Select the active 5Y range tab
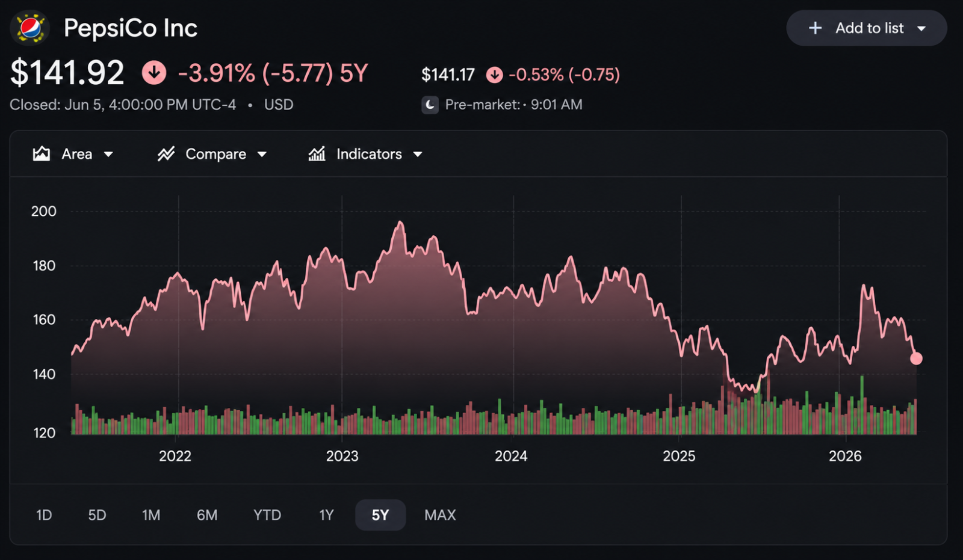The width and height of the screenshot is (963, 560). 380,515
